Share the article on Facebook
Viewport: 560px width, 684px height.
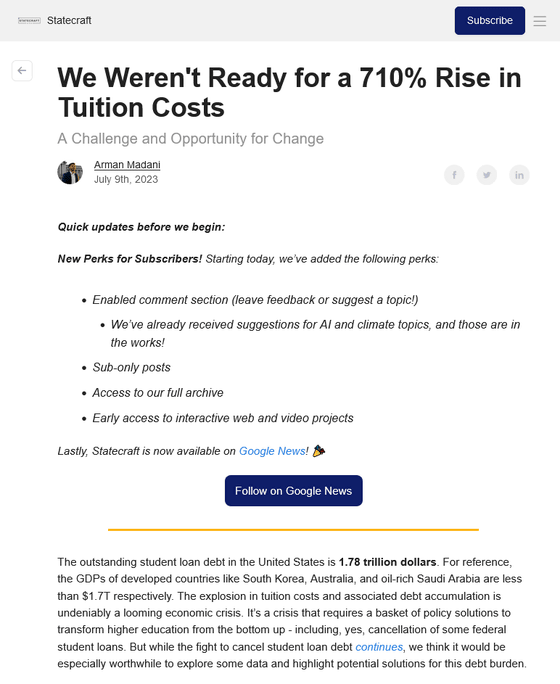[x=454, y=175]
